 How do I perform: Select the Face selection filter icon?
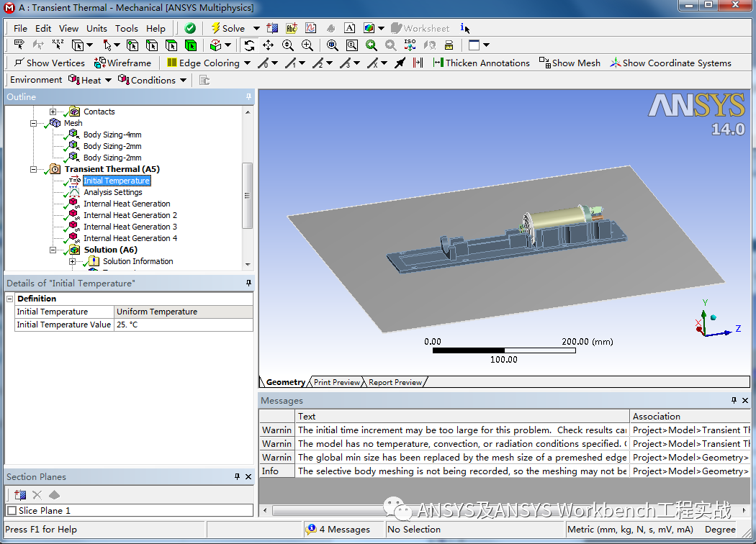point(171,45)
